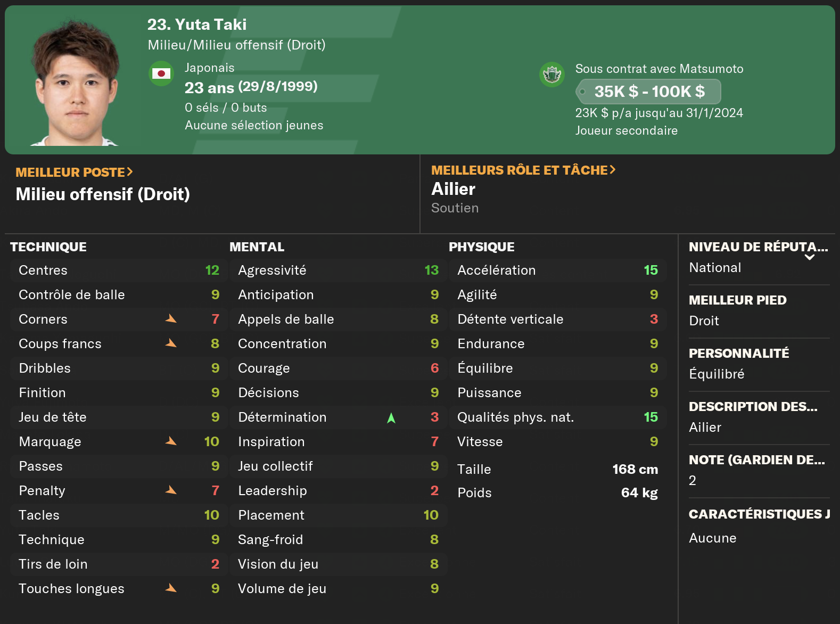Click the orange arrow beside Marquage
The width and height of the screenshot is (840, 624).
pos(171,441)
